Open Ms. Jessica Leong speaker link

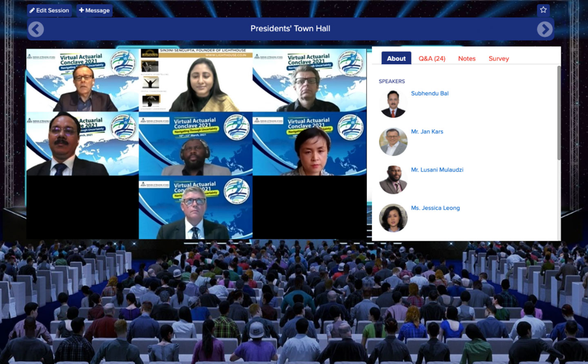(x=435, y=208)
